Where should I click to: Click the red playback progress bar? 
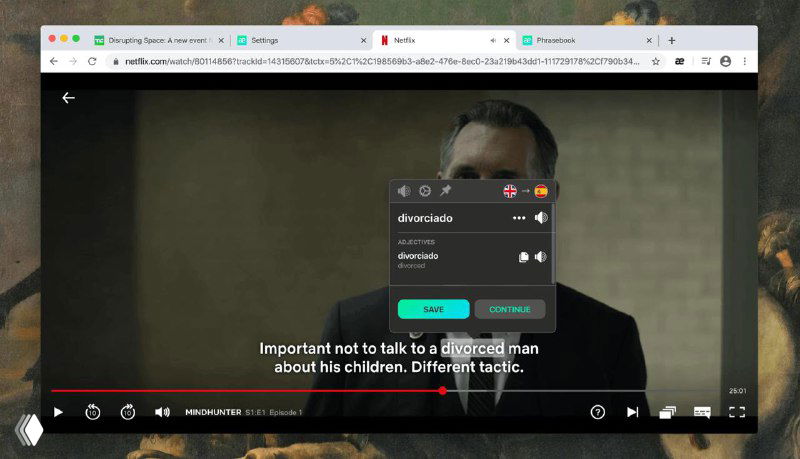click(250, 391)
